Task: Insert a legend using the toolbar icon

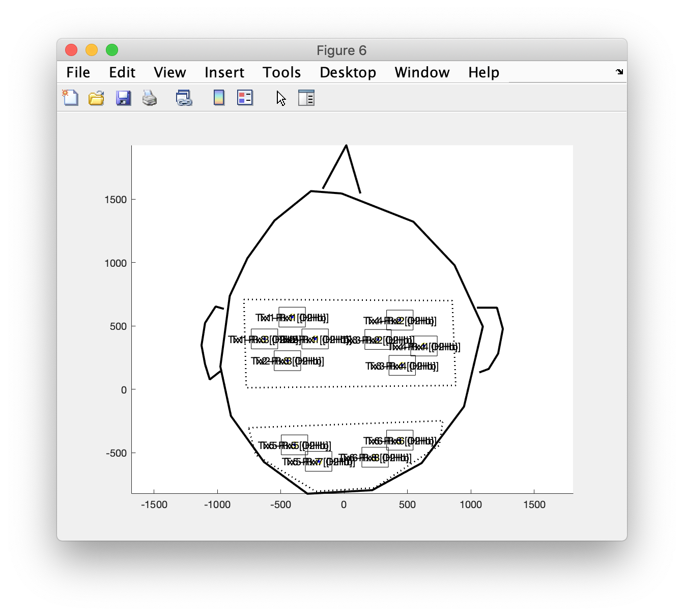Action: pyautogui.click(x=245, y=97)
